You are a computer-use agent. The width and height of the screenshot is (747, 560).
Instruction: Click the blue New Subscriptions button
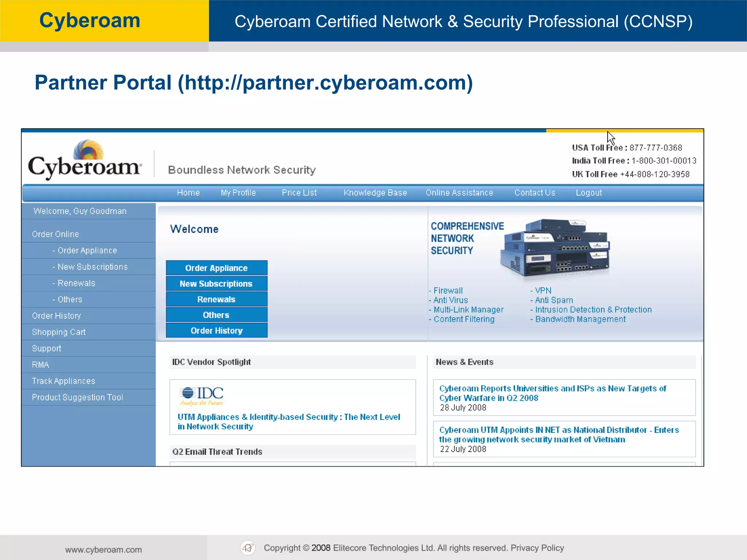pos(217,284)
